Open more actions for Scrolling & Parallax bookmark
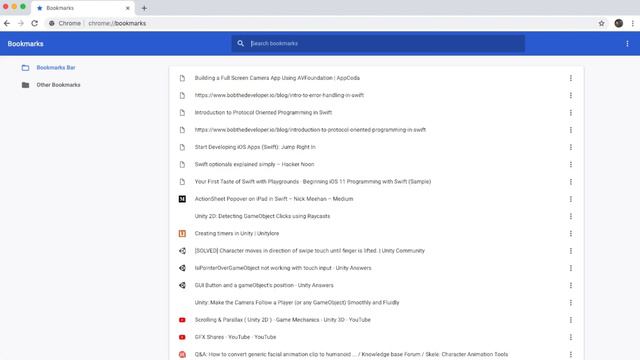Screen dimensions: 640x360 click(571, 320)
